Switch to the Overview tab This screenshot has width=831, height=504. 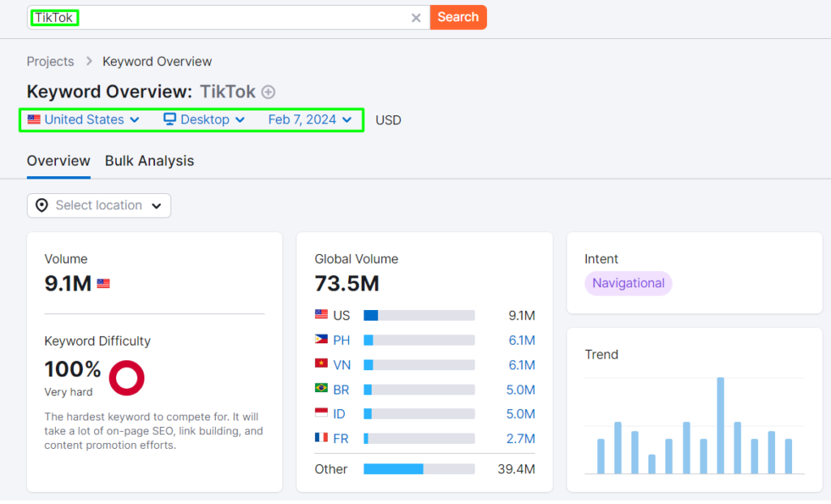pos(58,161)
